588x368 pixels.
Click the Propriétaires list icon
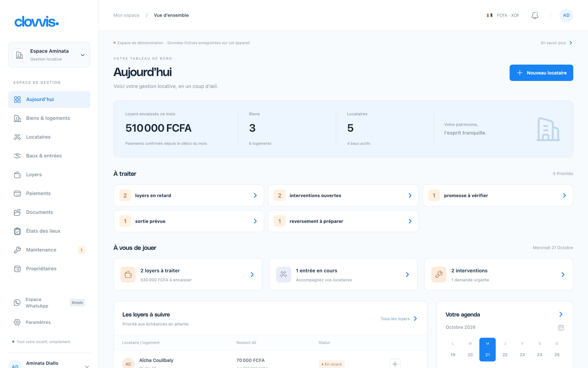click(x=17, y=269)
